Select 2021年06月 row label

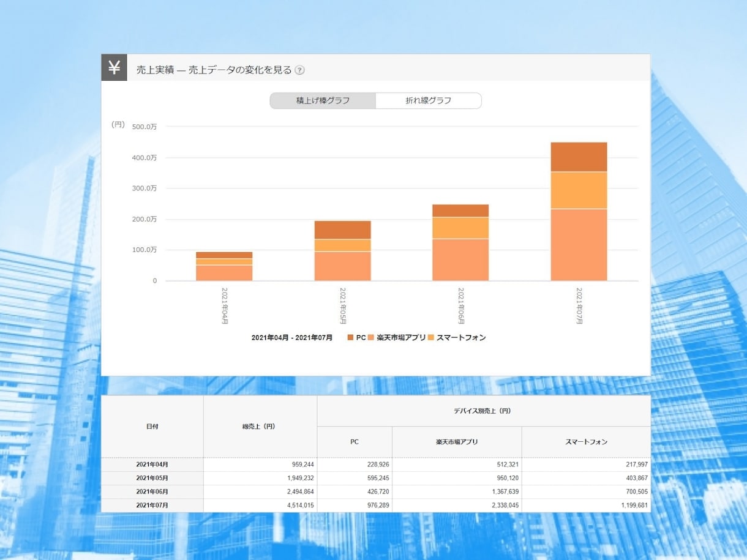152,491
